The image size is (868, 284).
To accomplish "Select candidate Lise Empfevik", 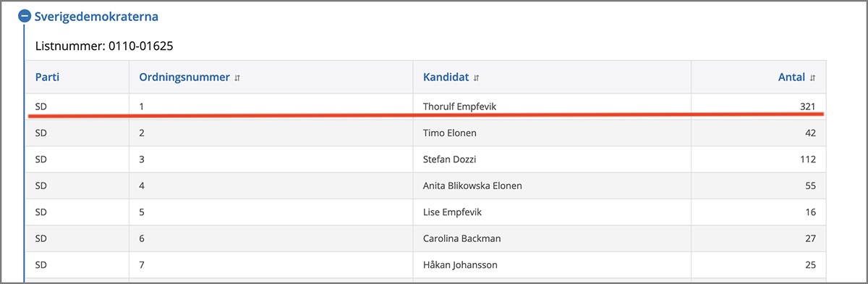I will (452, 212).
